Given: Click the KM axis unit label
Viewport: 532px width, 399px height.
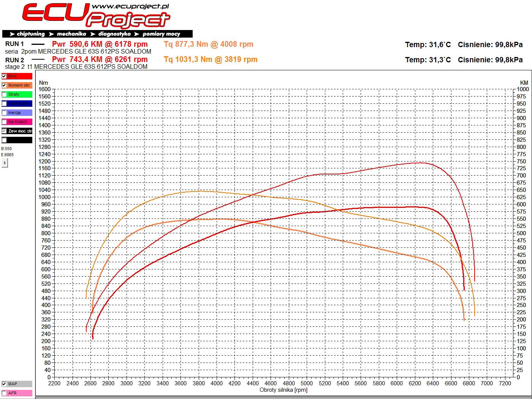Looking at the screenshot, I should [524, 83].
